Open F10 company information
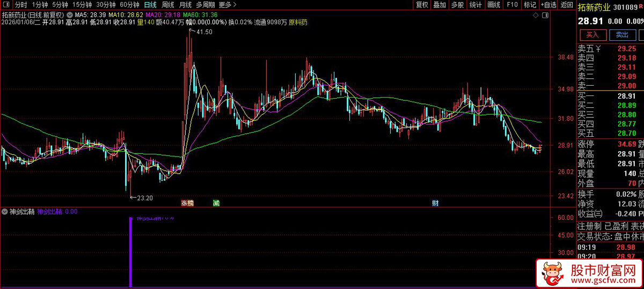Viewport: 644px width, 289px height. click(x=512, y=5)
